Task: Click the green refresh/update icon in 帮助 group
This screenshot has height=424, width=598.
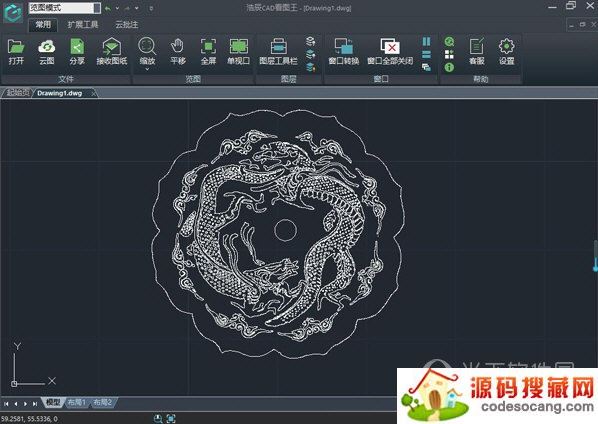Action: 449,41
